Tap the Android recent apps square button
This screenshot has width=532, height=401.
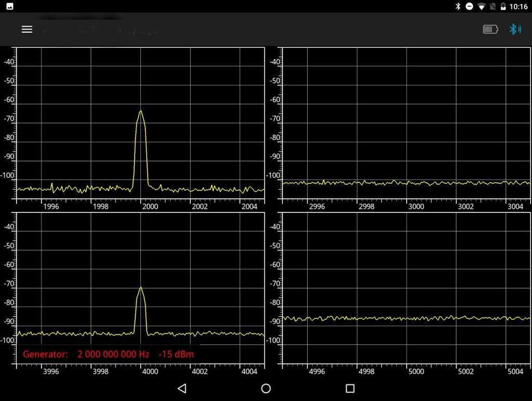[350, 389]
